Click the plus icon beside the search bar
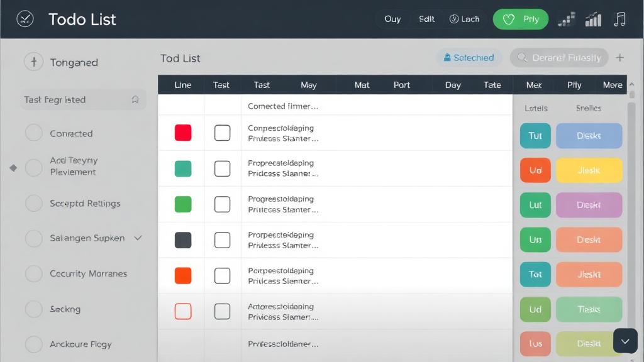 [620, 57]
